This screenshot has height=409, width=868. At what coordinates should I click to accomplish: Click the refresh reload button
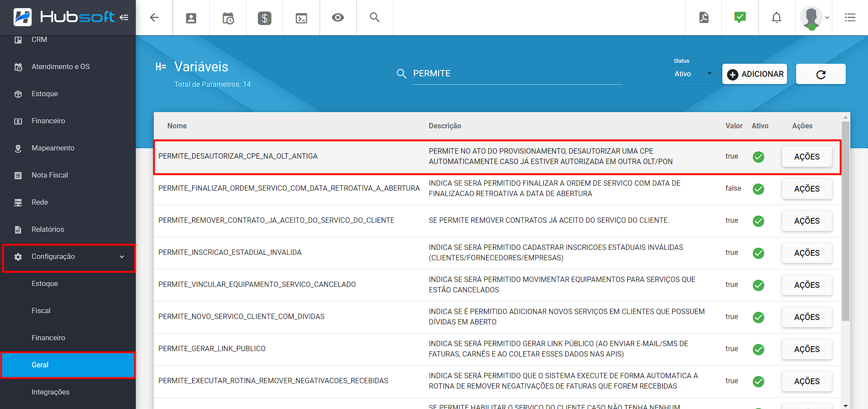pos(821,74)
